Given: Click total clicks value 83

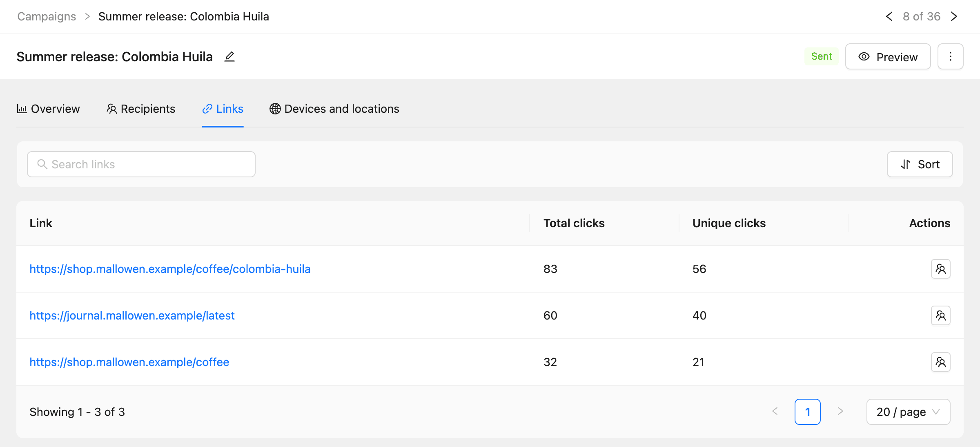Looking at the screenshot, I should 550,269.
